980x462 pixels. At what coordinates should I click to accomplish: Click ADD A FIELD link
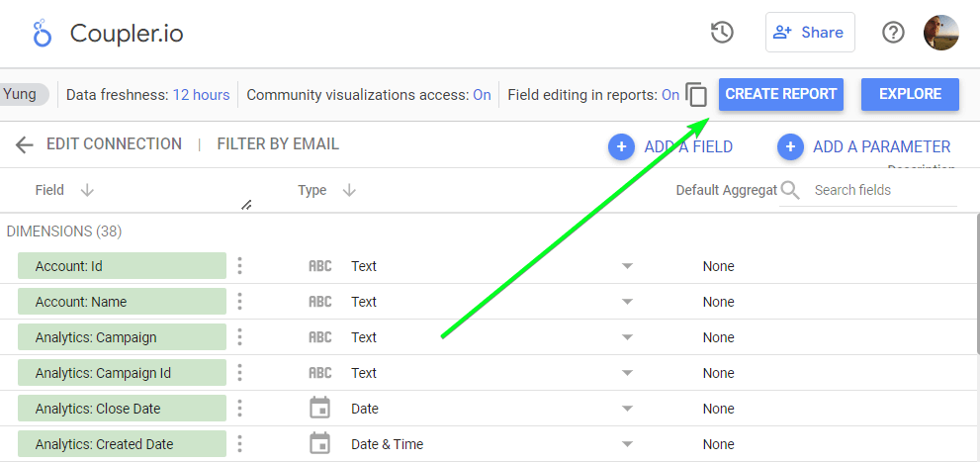click(688, 147)
